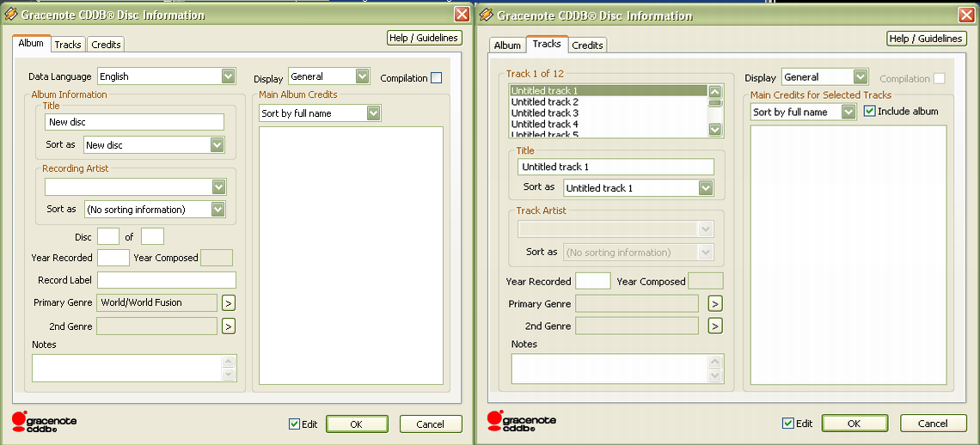Click the Gracenote title icon in Album window
The height and width of the screenshot is (445, 980).
10,15
